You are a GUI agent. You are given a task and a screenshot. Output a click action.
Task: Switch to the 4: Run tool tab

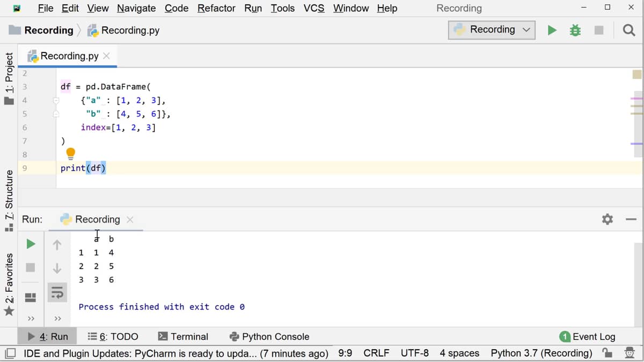[x=48, y=337]
